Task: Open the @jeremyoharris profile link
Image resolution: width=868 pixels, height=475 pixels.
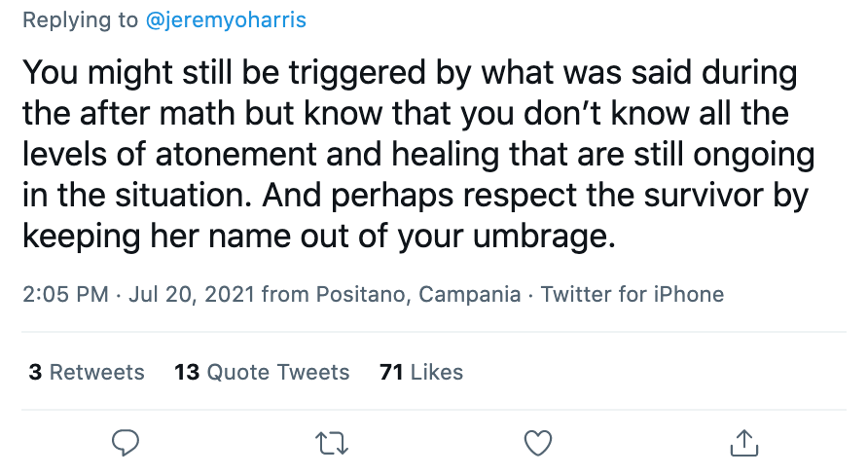Action: click(x=226, y=19)
